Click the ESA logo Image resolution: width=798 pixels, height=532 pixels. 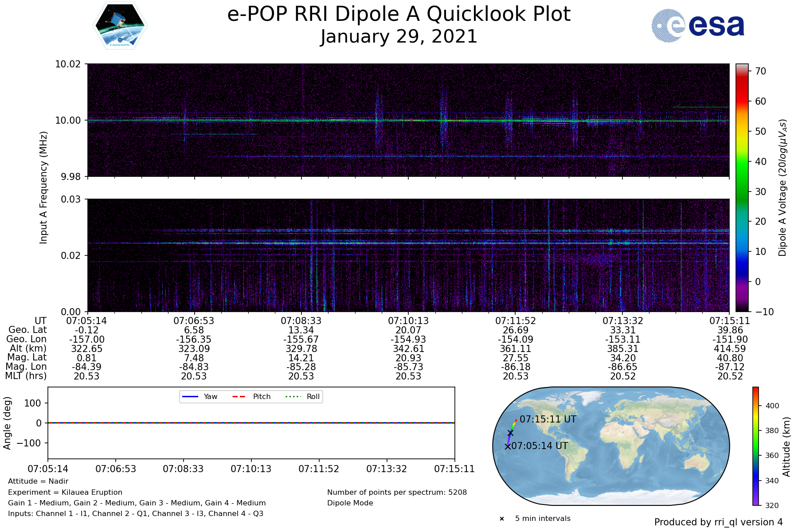698,26
